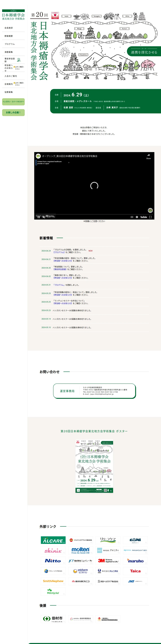Click the 3M Science sponsor logo
The image size is (161, 644).
click(108, 561)
